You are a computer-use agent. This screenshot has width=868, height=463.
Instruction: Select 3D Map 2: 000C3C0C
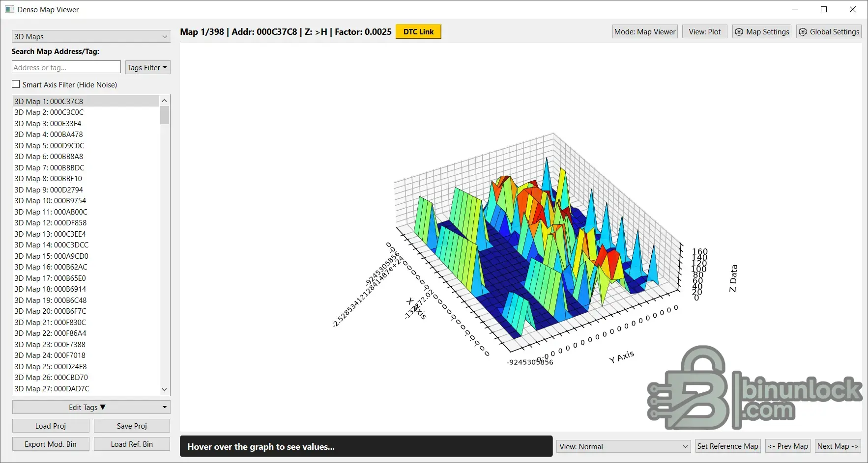point(86,112)
